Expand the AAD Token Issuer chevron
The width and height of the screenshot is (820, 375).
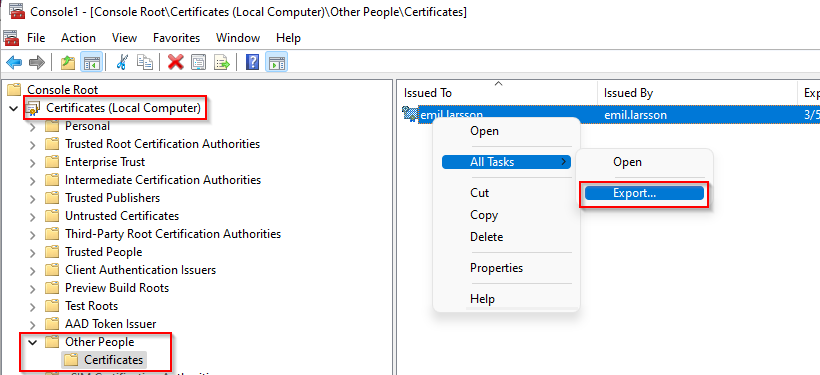32,324
